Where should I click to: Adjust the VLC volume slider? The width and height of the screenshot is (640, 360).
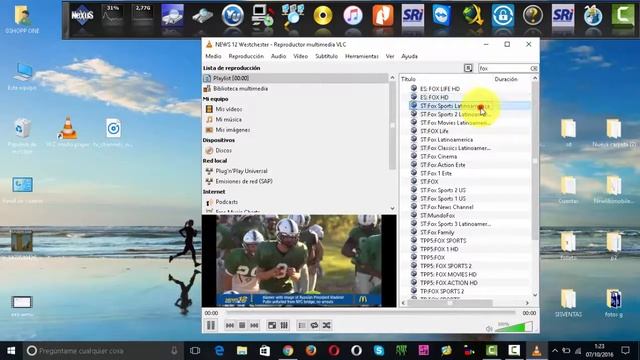(x=513, y=327)
